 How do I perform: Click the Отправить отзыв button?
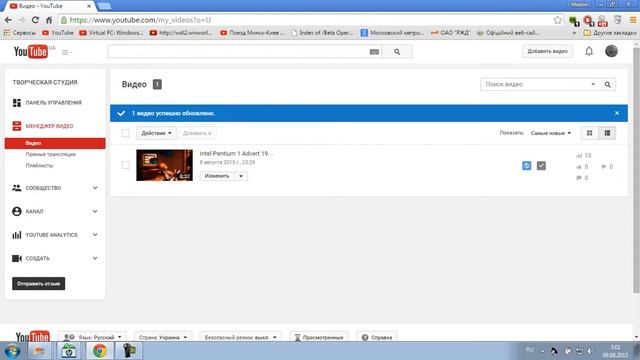(38, 284)
